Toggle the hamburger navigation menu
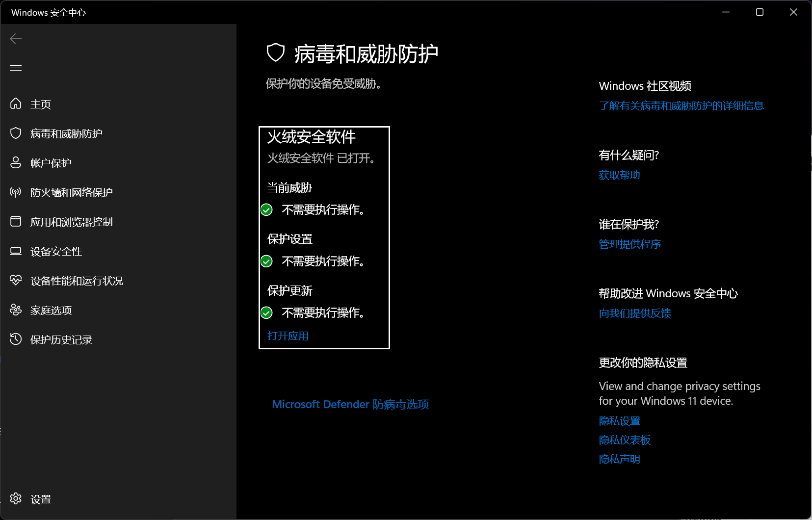 coord(16,68)
